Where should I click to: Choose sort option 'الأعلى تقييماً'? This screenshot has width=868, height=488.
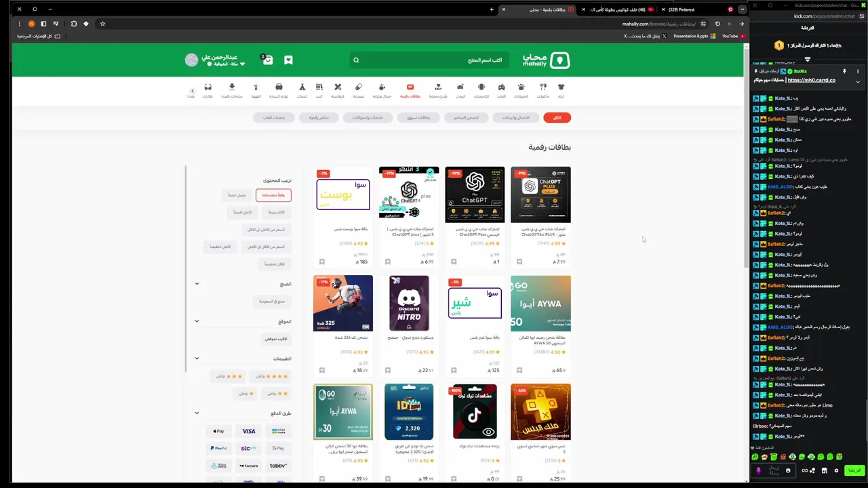(x=242, y=212)
